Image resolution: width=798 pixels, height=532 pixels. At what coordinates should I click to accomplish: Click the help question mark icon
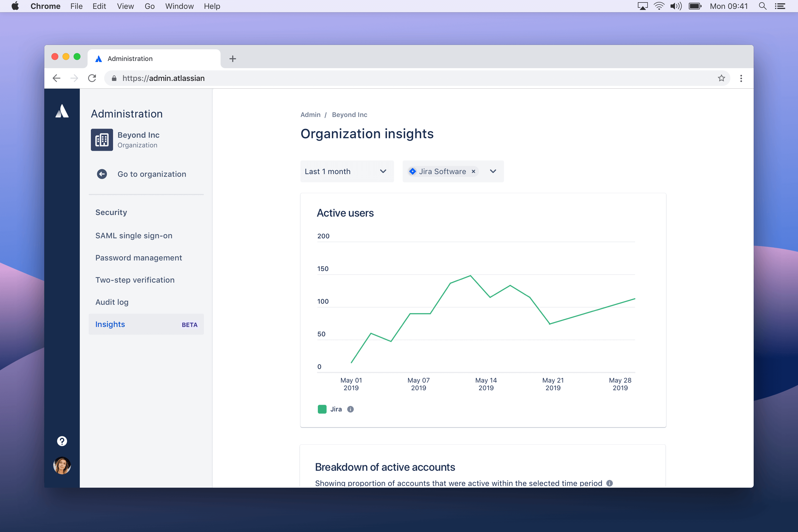pyautogui.click(x=62, y=441)
